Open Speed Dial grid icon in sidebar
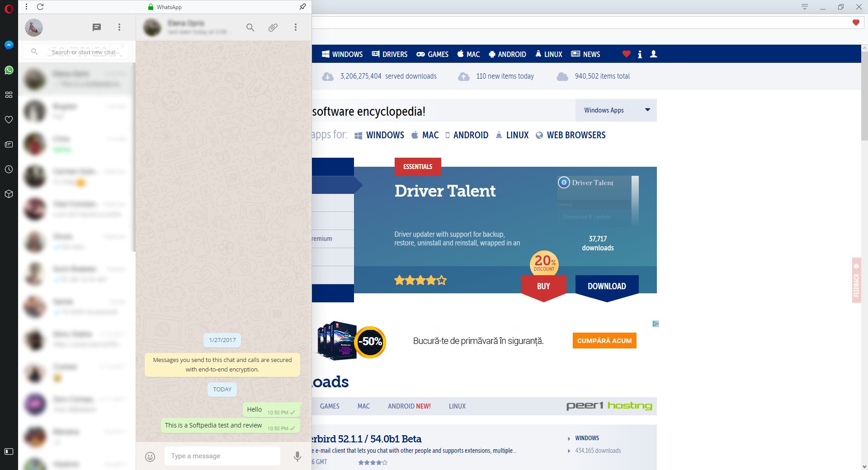868x470 pixels. pyautogui.click(x=9, y=95)
